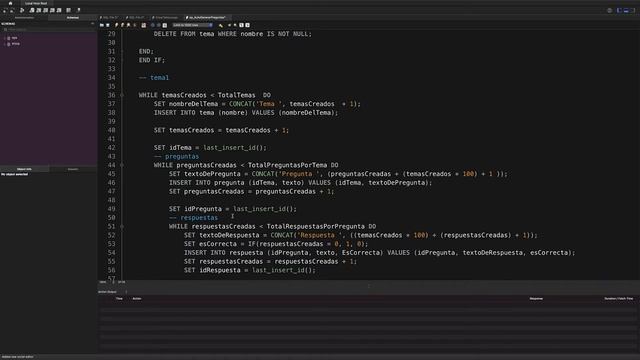Open a script file in the editor toolbar
The height and width of the screenshot is (360, 640).
point(102,25)
